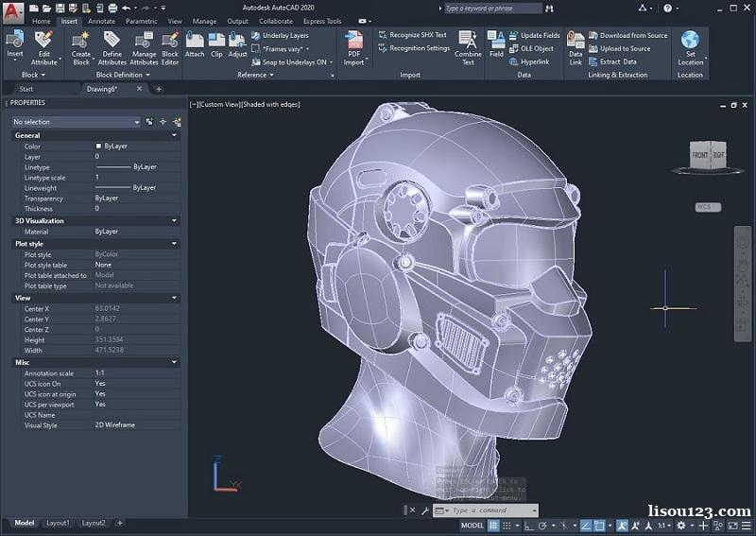
Task: Open the Parametric ribbon tab
Action: [x=141, y=21]
